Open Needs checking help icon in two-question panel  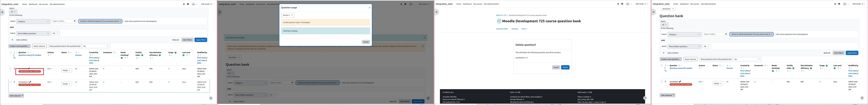coord(122,58)
